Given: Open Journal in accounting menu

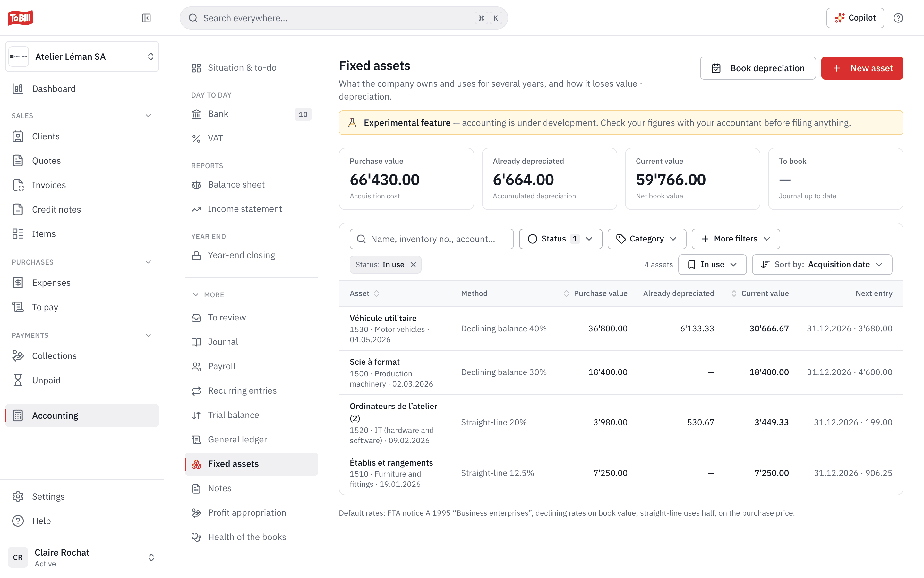Looking at the screenshot, I should pyautogui.click(x=251, y=342).
